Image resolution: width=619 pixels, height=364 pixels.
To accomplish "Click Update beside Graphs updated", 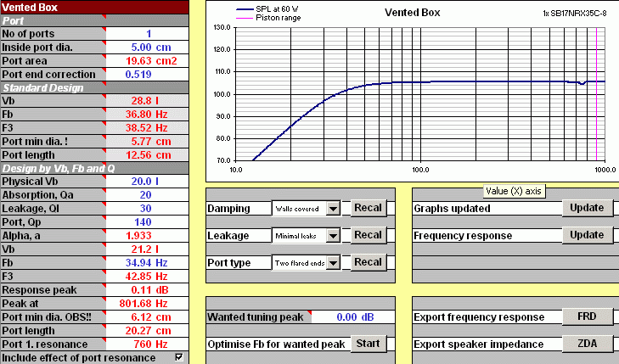I will click(x=586, y=208).
